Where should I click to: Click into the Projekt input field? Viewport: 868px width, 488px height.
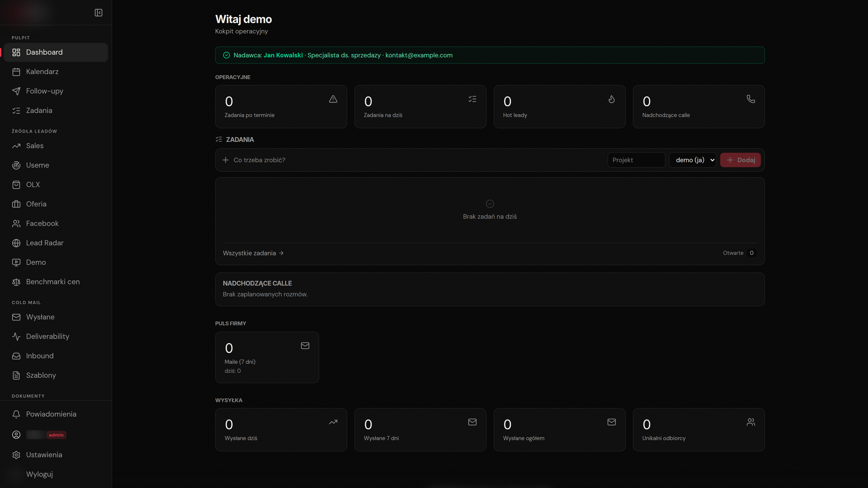click(x=636, y=160)
